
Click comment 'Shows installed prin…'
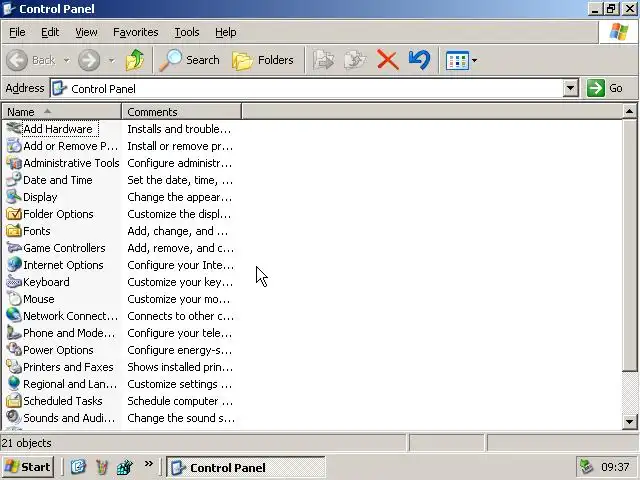(x=180, y=367)
